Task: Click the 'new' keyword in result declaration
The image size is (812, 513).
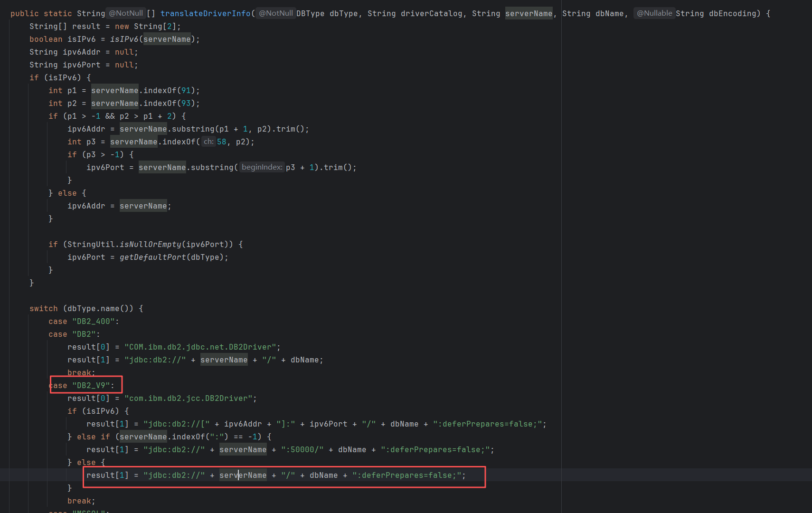Action: [122, 26]
